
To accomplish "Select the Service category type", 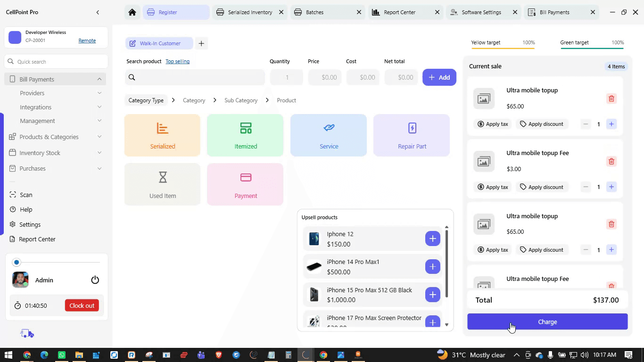I will 329,135.
